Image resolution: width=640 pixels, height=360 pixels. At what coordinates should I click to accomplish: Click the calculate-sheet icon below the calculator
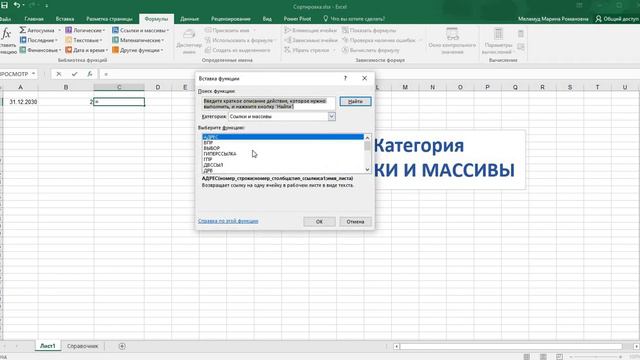pyautogui.click(x=520, y=47)
